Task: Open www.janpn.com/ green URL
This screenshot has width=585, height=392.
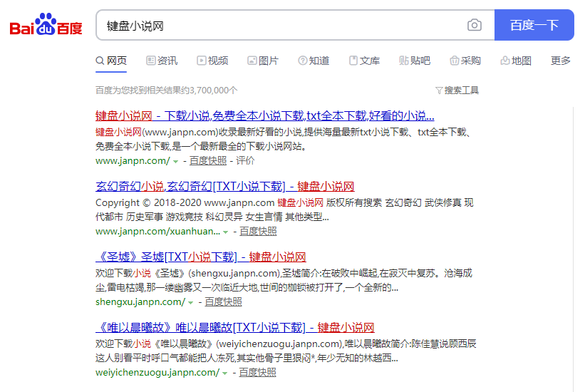Action: tap(133, 161)
